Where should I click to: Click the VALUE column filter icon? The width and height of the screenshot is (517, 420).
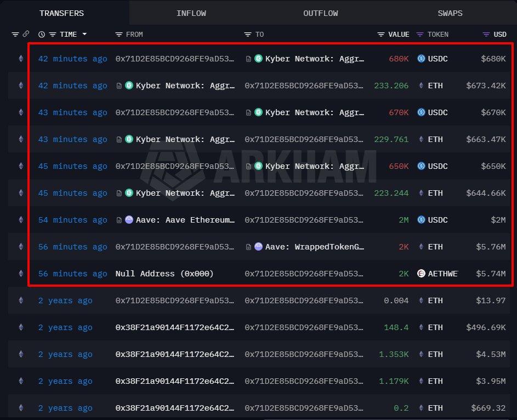point(381,35)
